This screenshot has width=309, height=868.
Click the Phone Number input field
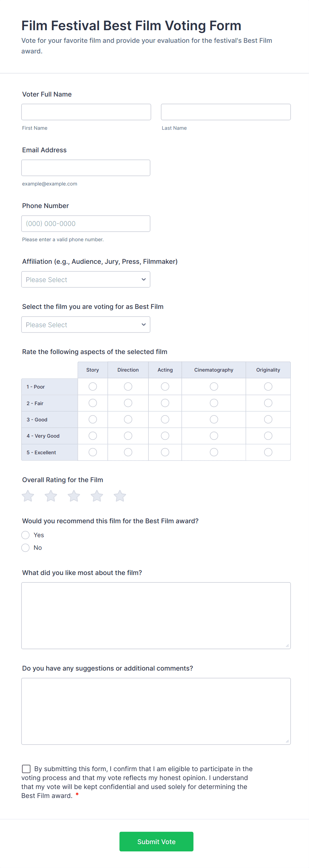[86, 223]
